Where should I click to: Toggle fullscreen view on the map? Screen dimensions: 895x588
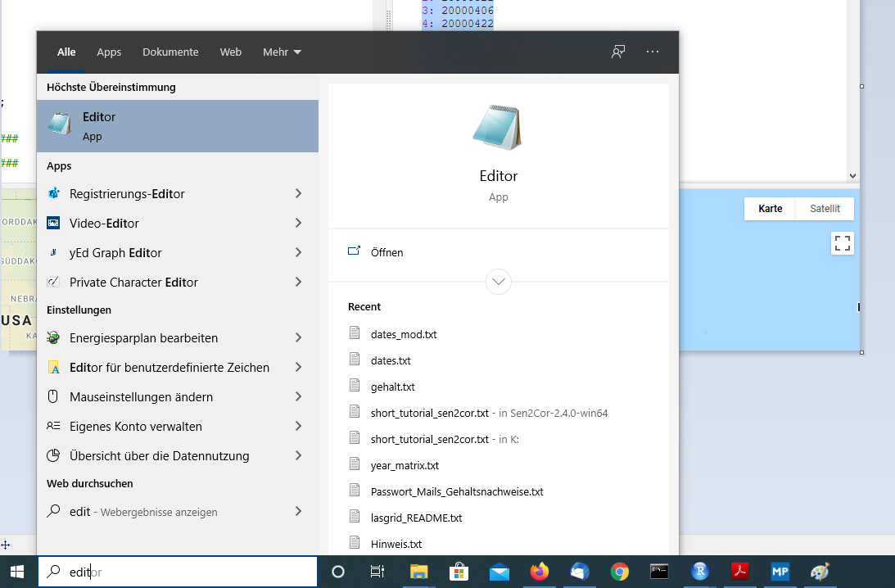(843, 243)
